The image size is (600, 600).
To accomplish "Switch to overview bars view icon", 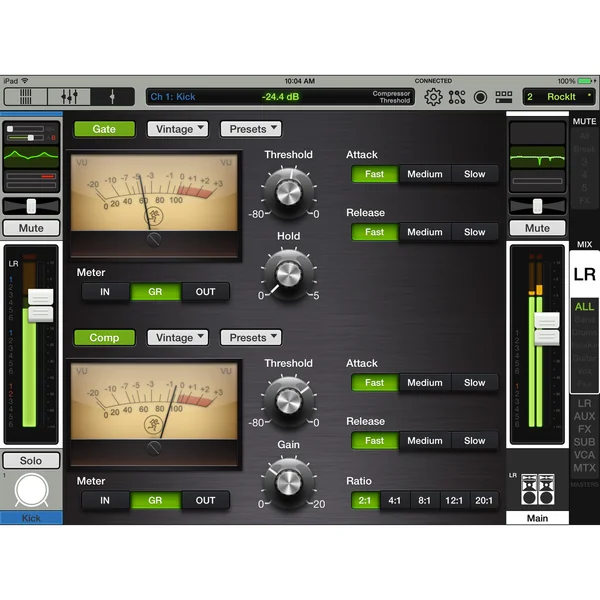I will (26, 96).
